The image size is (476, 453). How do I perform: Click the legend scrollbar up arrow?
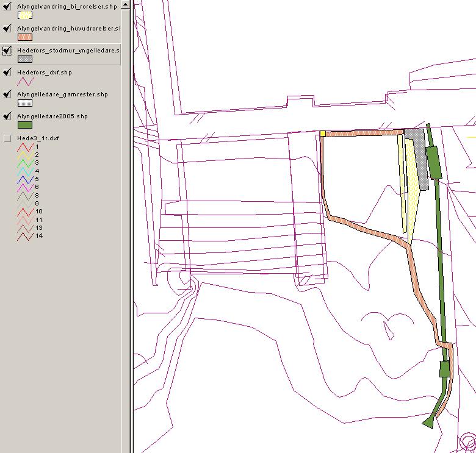pos(125,5)
